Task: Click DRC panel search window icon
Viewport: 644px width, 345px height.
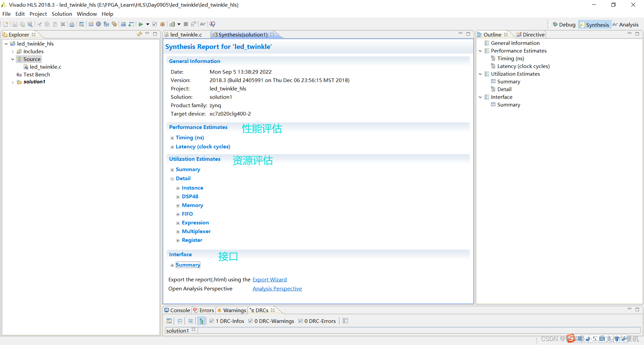Action: 169,321
